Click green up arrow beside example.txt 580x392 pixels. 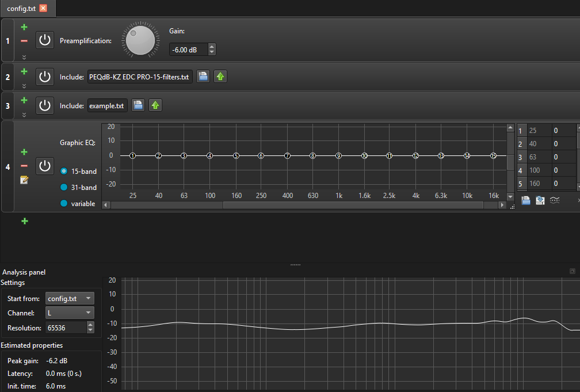pos(155,105)
